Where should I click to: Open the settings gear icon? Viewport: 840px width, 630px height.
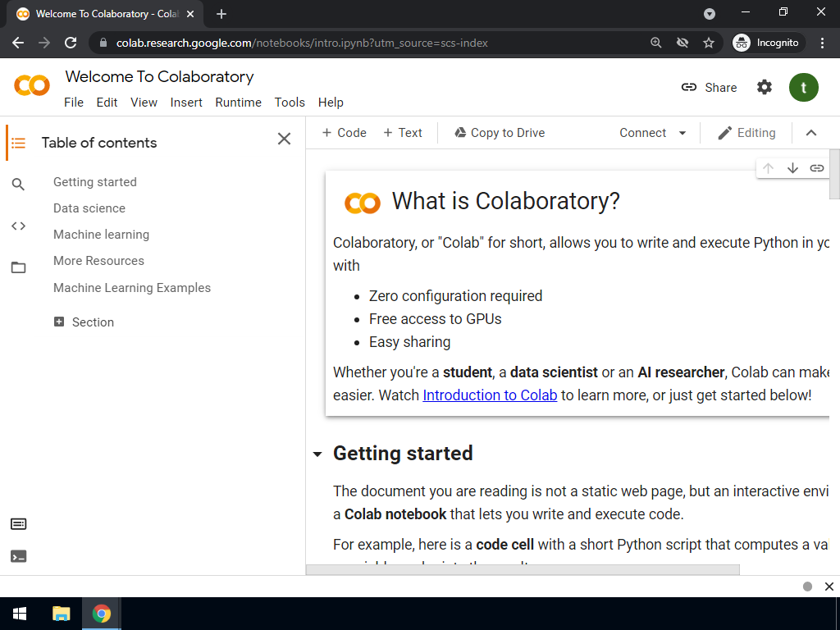pyautogui.click(x=765, y=87)
